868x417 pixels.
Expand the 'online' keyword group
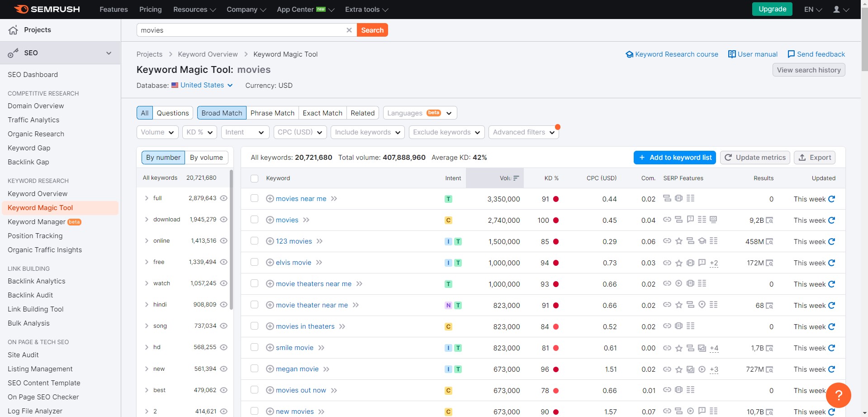point(147,241)
